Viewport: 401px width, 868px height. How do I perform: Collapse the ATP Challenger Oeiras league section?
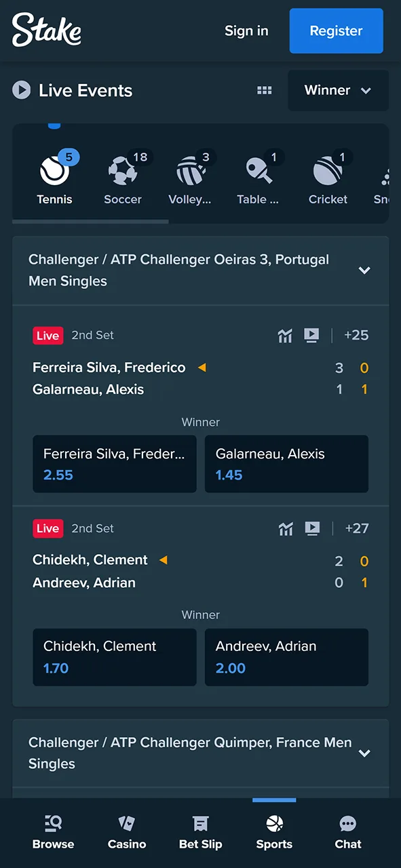click(x=364, y=270)
